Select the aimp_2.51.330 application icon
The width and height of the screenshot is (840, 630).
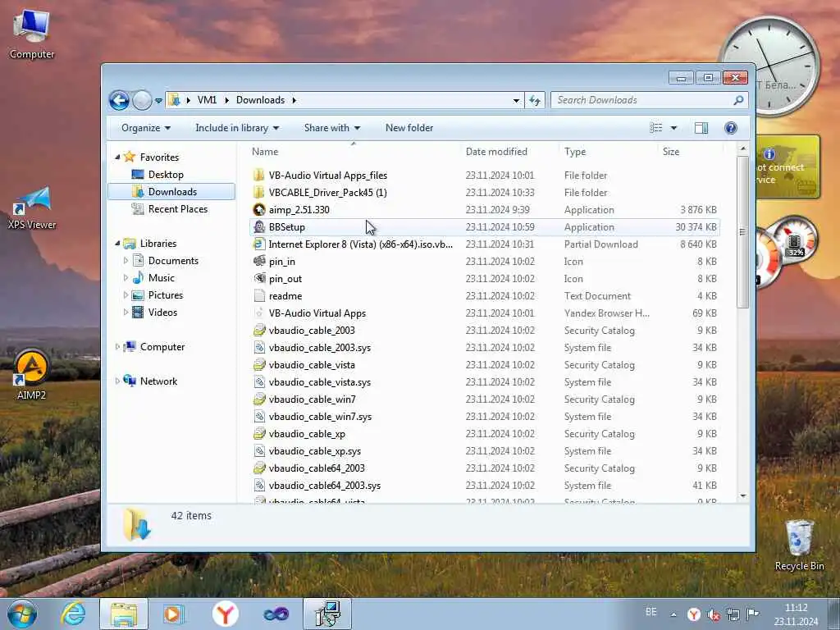[258, 209]
